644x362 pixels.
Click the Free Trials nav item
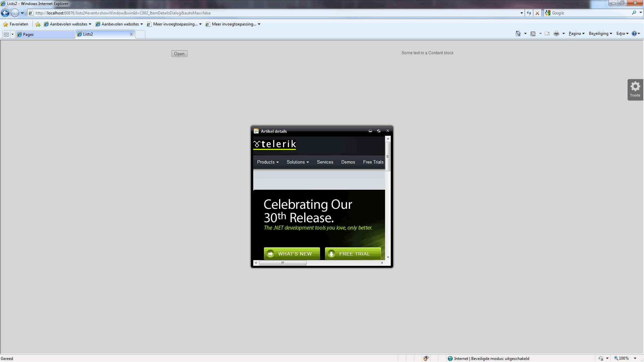[373, 162]
